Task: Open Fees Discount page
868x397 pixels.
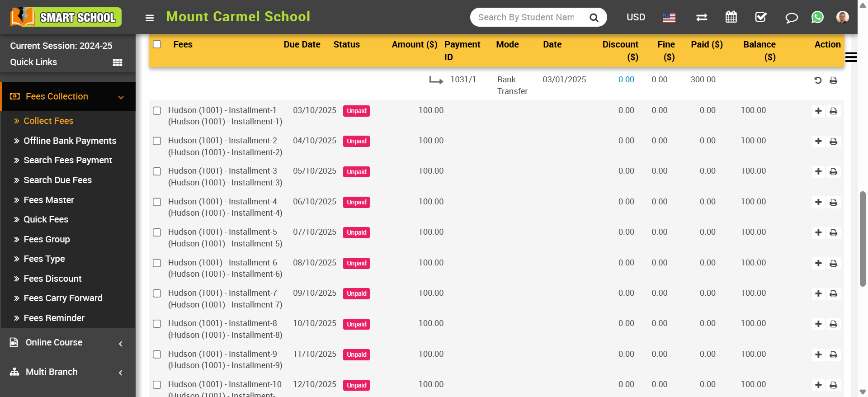Action: (x=52, y=279)
